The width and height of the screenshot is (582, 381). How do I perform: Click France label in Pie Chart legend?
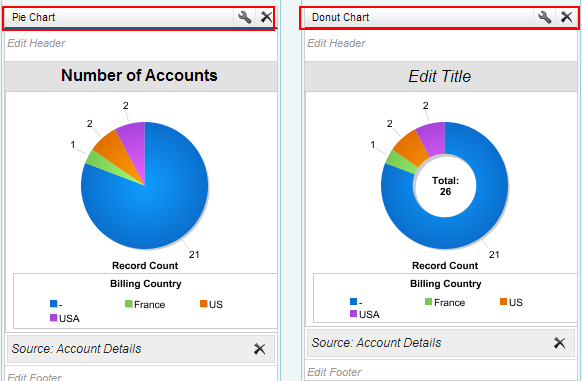click(x=150, y=305)
